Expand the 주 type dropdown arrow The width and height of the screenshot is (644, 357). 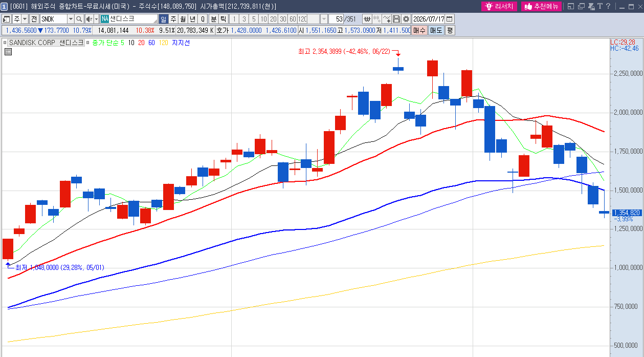click(25, 19)
